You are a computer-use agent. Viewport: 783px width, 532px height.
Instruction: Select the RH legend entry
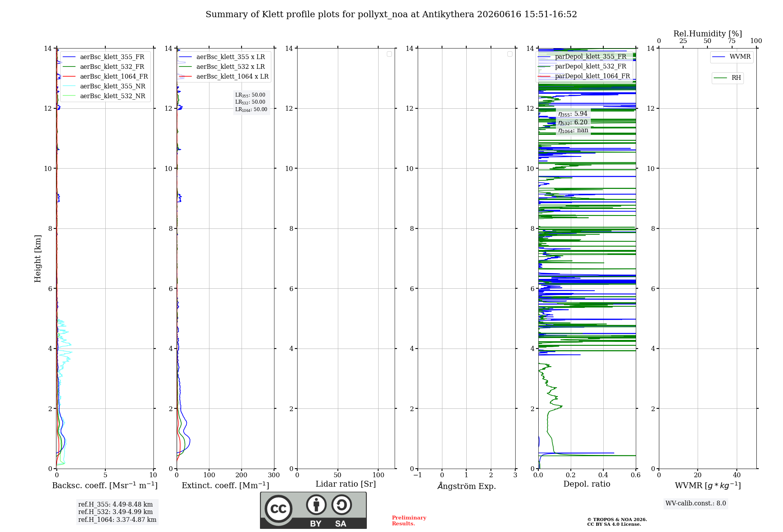pyautogui.click(x=728, y=78)
